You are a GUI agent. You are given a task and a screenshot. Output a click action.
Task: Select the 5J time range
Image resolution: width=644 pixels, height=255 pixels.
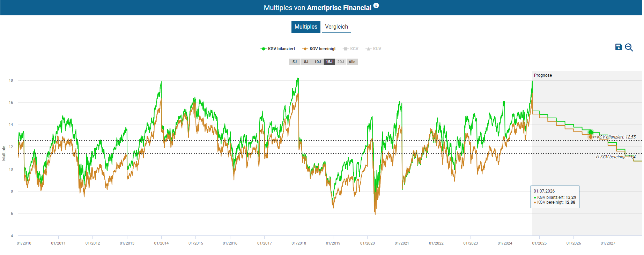pos(295,62)
